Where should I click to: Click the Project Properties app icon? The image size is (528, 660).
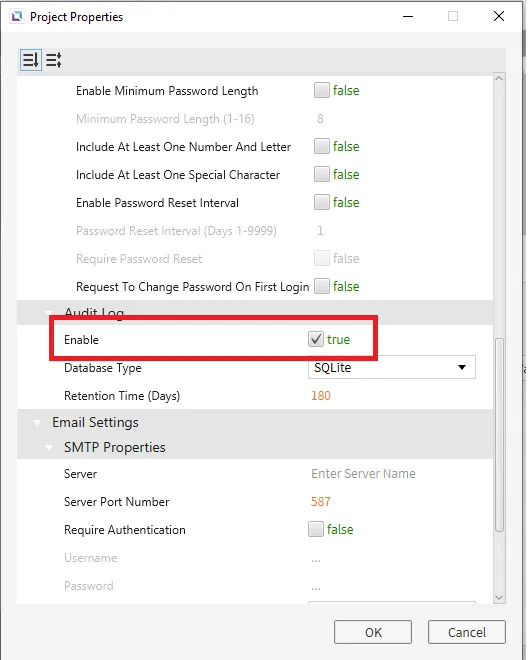coord(17,17)
